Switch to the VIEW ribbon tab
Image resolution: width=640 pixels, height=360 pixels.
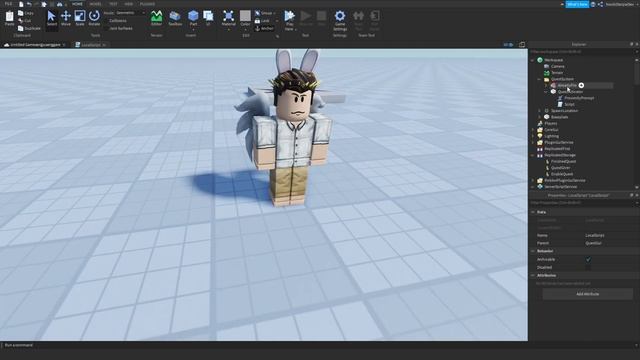pyautogui.click(x=129, y=4)
